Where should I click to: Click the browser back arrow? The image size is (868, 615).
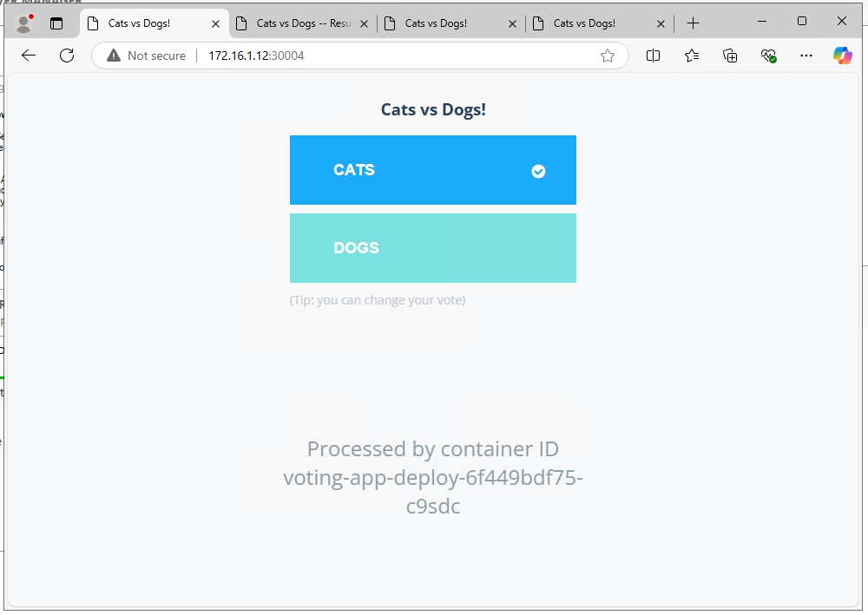pos(29,56)
